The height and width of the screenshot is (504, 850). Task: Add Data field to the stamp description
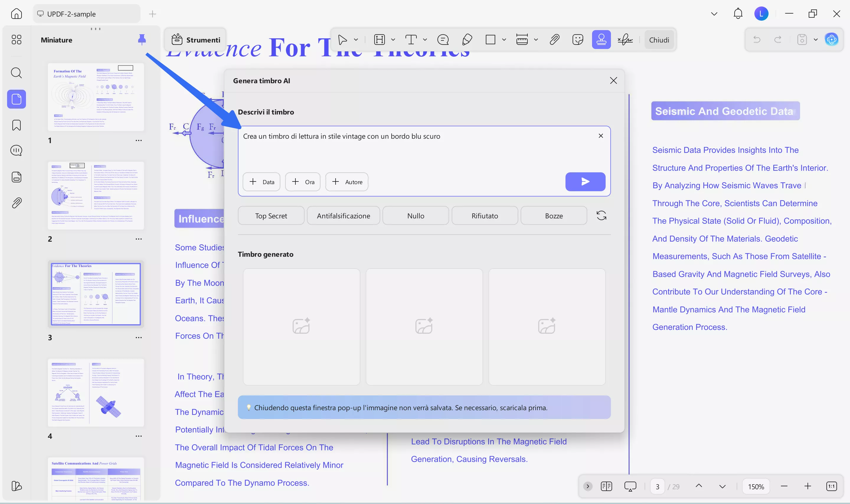click(x=261, y=182)
